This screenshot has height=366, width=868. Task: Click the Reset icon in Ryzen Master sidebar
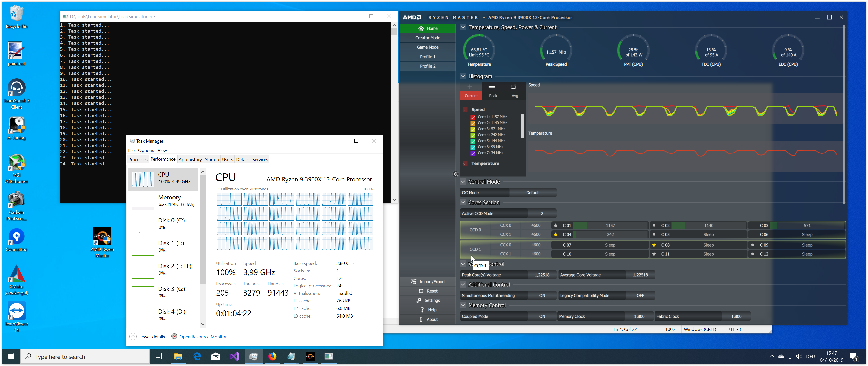(x=421, y=291)
